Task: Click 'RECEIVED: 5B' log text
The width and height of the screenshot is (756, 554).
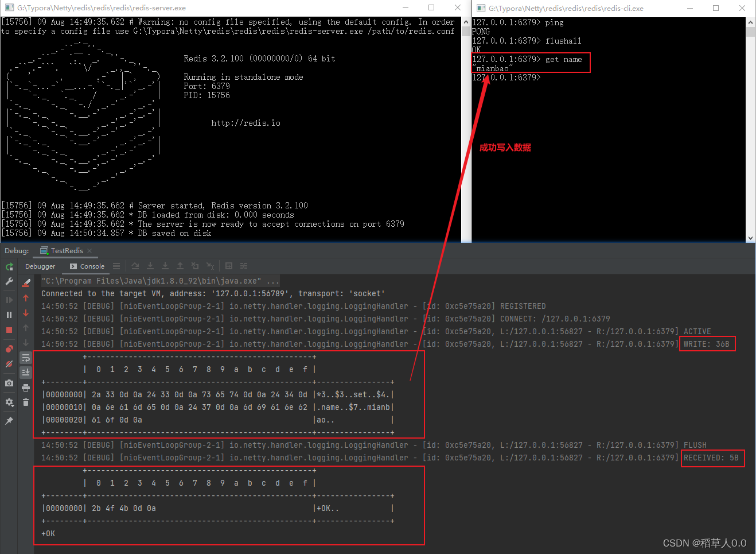Action: (711, 458)
